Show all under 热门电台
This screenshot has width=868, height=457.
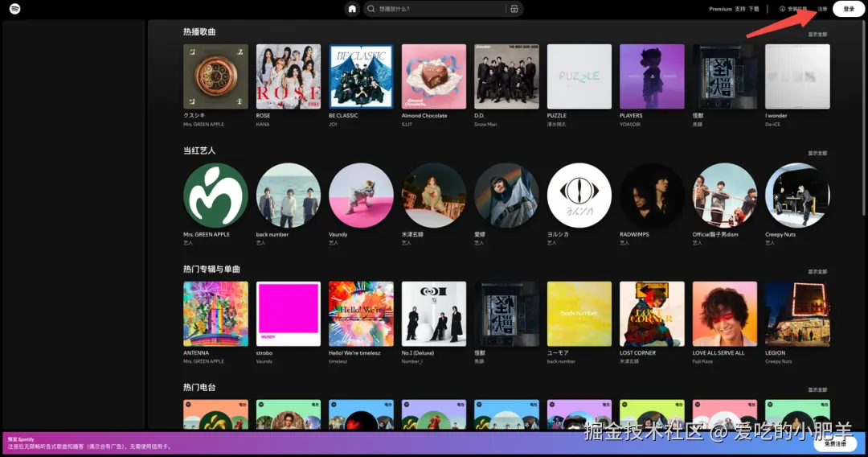(817, 390)
